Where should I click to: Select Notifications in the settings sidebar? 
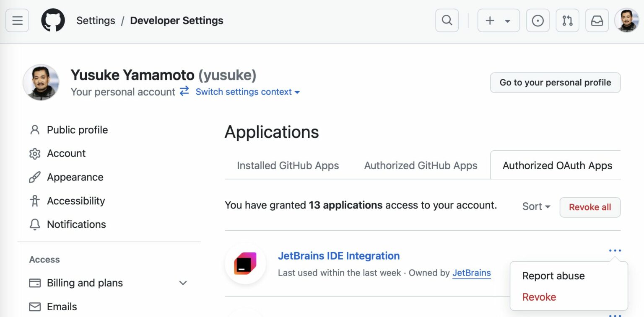[76, 224]
